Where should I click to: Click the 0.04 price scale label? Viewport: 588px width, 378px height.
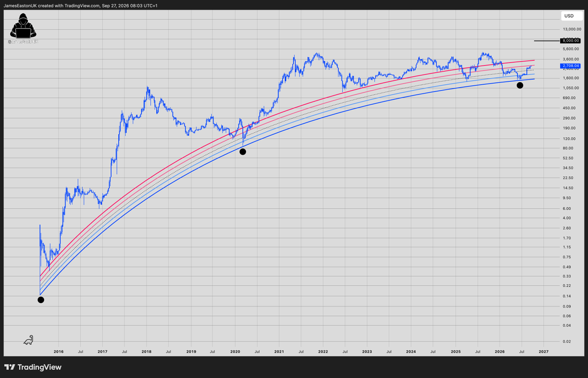(x=568, y=326)
